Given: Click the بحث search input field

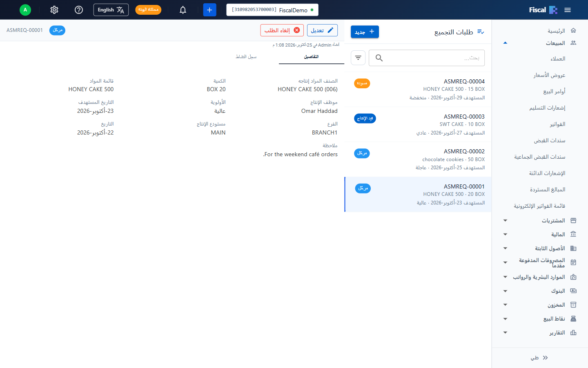Looking at the screenshot, I should [427, 58].
